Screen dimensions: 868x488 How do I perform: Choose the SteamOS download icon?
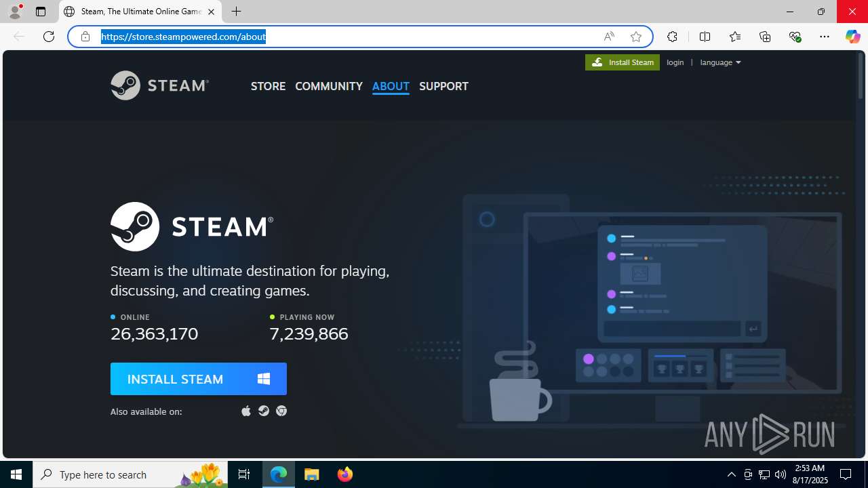pos(264,411)
